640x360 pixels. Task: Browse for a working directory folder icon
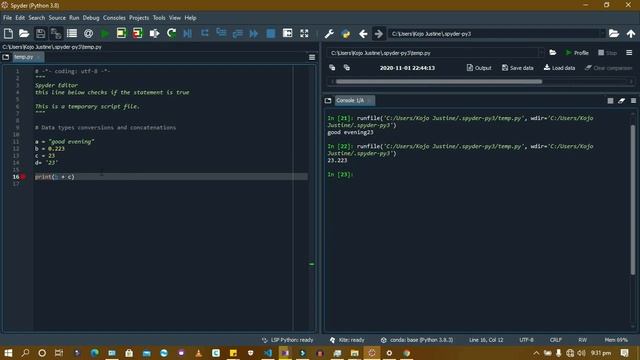614,33
